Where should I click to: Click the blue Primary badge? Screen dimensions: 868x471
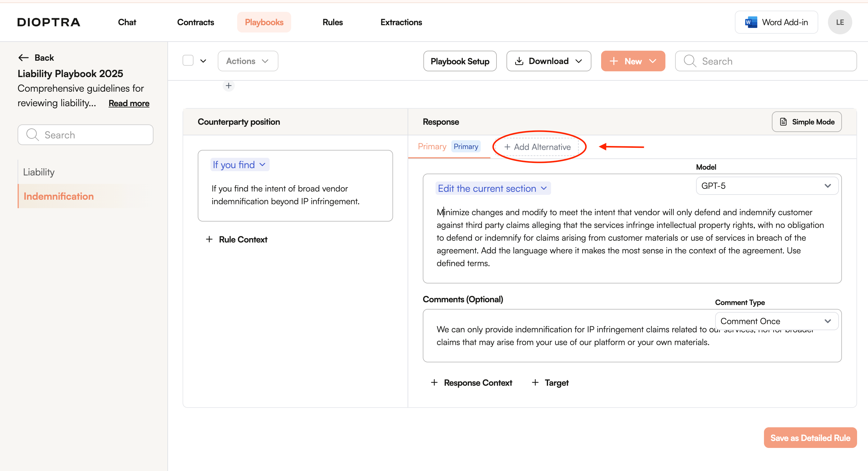[466, 147]
